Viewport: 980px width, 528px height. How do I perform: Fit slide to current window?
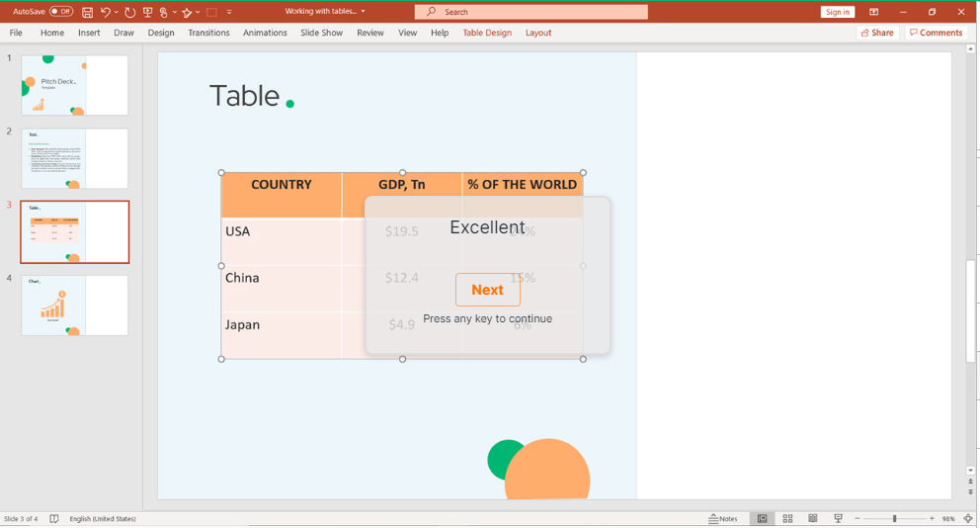click(x=968, y=519)
